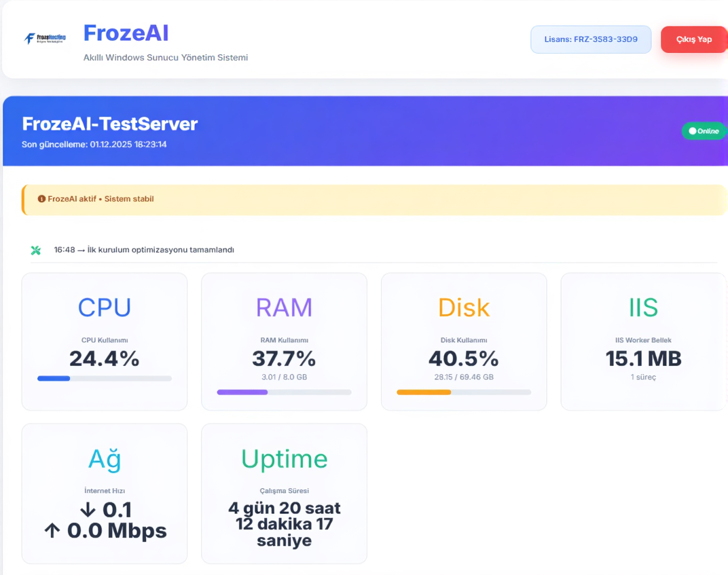Click the info icon in the yellow alert
The image size is (728, 575).
(x=41, y=199)
